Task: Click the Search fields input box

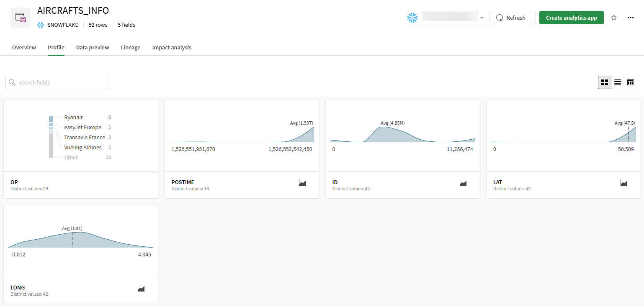Action: pyautogui.click(x=58, y=82)
